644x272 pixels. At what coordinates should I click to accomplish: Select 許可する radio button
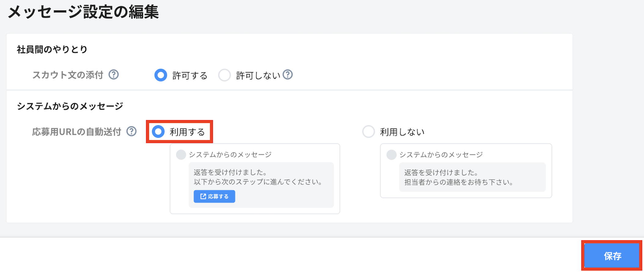(161, 75)
